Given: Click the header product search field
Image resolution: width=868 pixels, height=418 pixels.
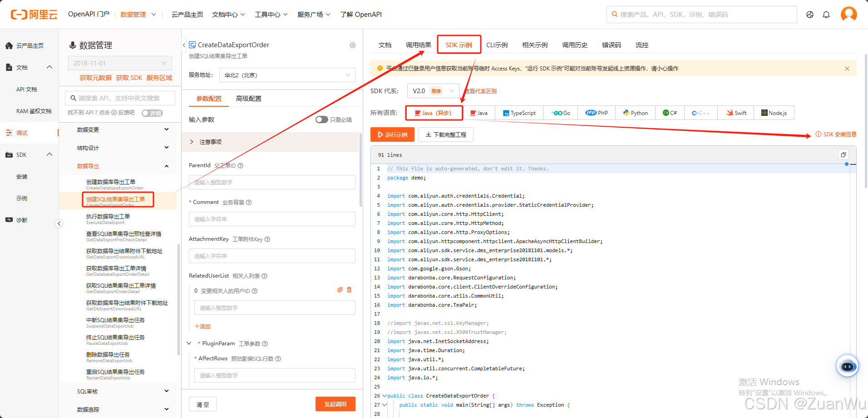Looking at the screenshot, I should point(701,15).
